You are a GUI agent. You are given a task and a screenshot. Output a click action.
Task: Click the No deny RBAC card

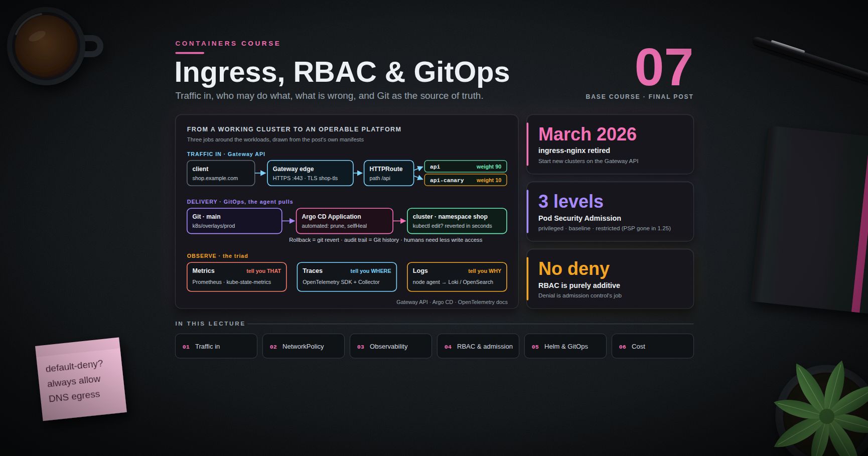pyautogui.click(x=610, y=279)
